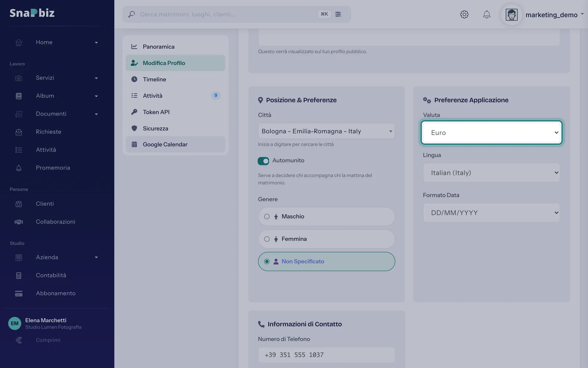588x368 pixels.
Task: Open the Panoramica tab
Action: (x=175, y=47)
